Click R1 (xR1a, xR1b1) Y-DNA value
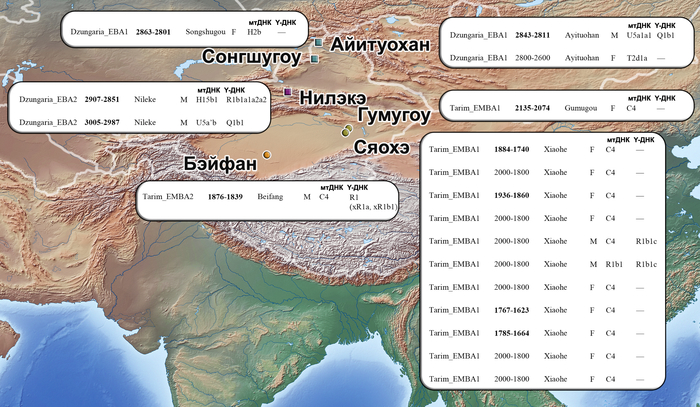700x407 pixels. (373, 202)
